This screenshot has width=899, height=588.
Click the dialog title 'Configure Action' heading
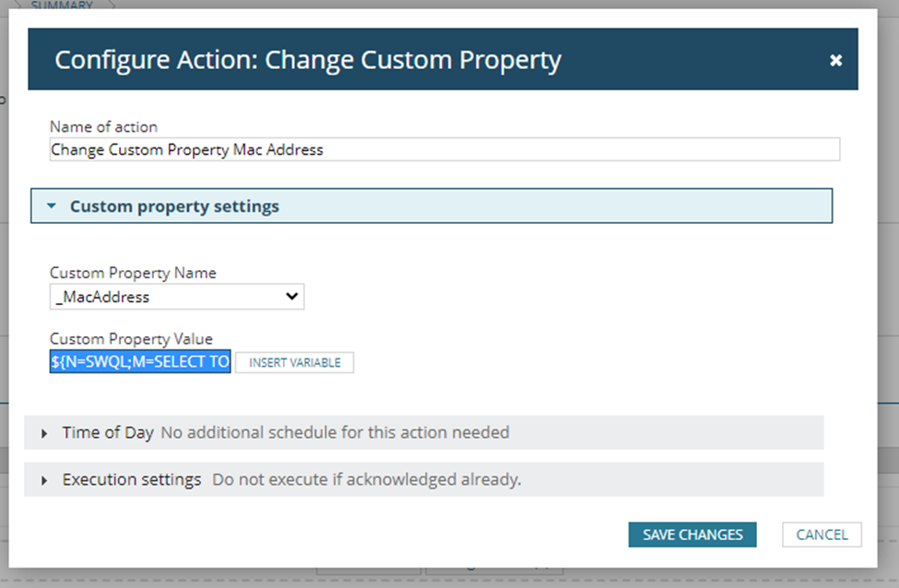click(307, 60)
